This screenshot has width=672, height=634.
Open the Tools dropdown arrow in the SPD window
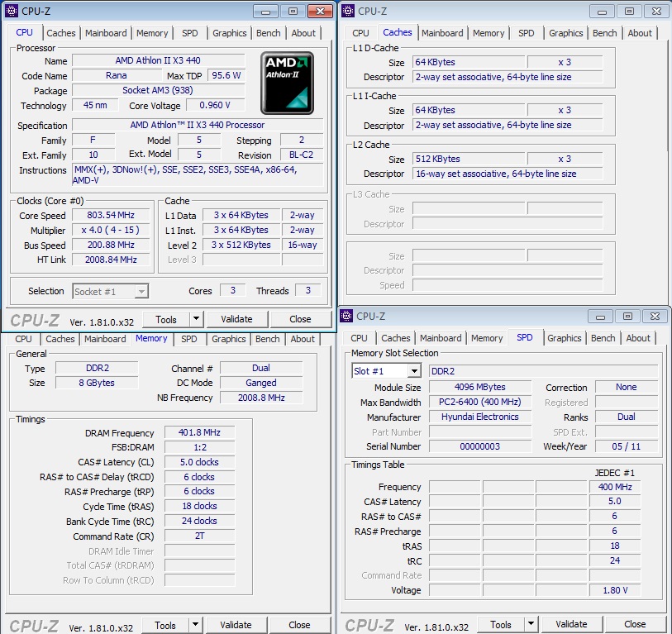[531, 624]
